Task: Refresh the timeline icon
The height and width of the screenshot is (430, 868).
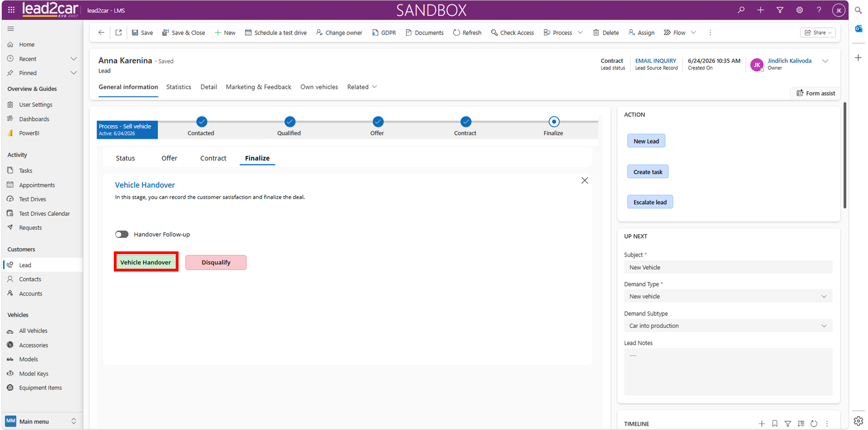Action: click(x=814, y=423)
